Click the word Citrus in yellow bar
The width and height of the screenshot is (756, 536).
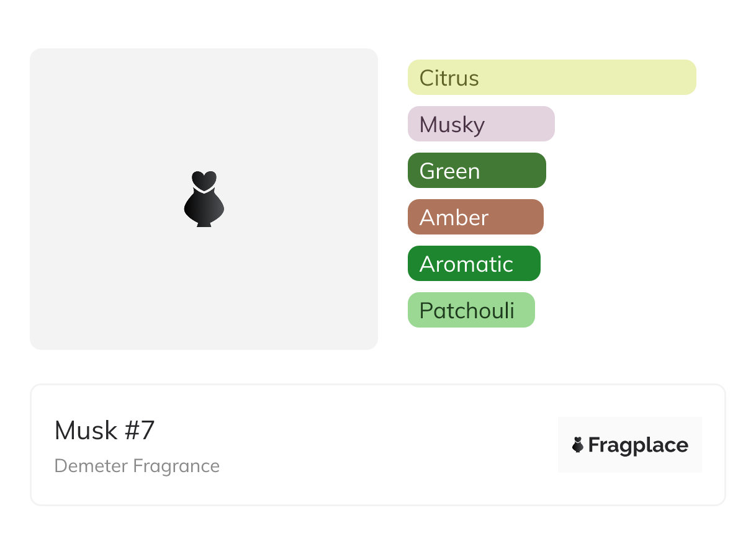449,78
